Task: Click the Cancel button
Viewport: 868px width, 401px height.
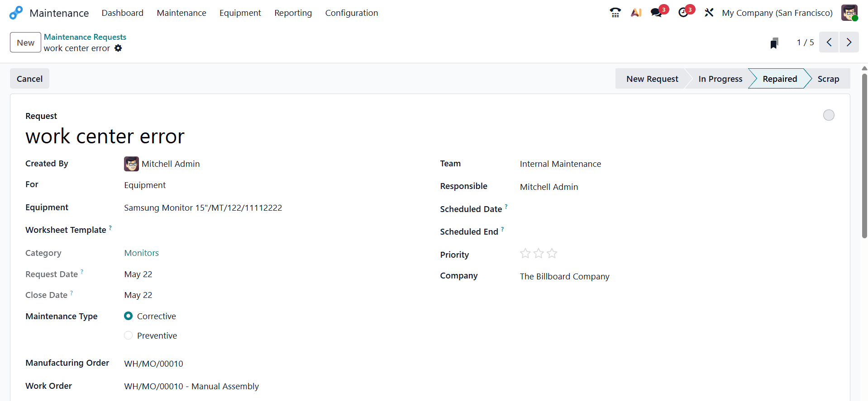Action: (29, 79)
